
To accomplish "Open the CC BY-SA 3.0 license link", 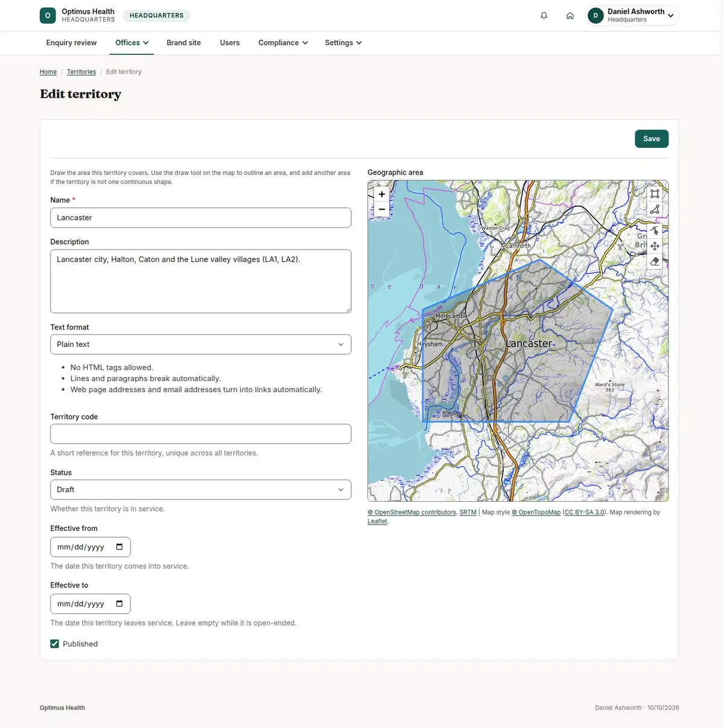I will [x=585, y=512].
